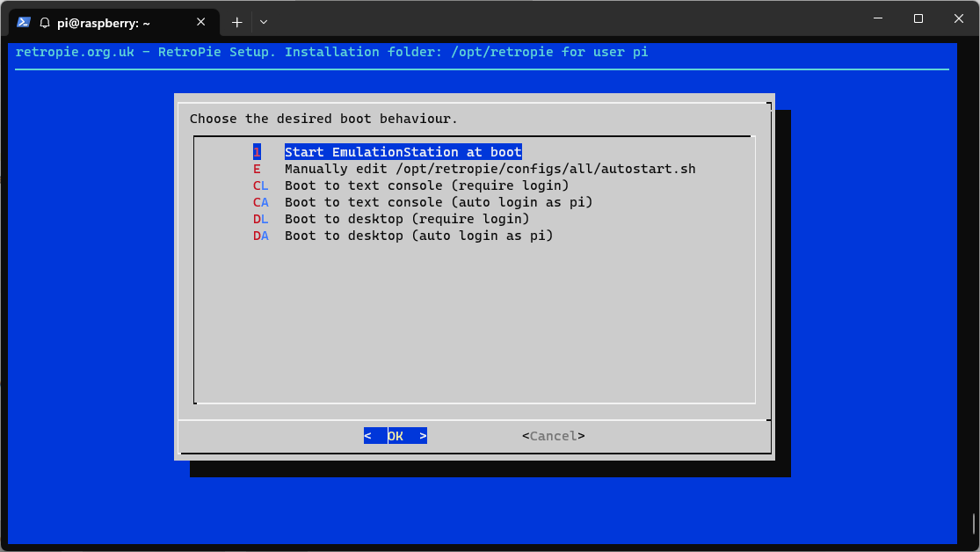
Task: Click the PowerShell icon on the tab
Action: coord(24,22)
